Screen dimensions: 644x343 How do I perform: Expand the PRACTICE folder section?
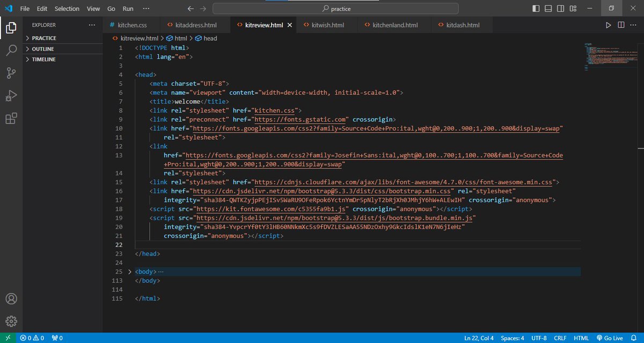[x=62, y=38]
